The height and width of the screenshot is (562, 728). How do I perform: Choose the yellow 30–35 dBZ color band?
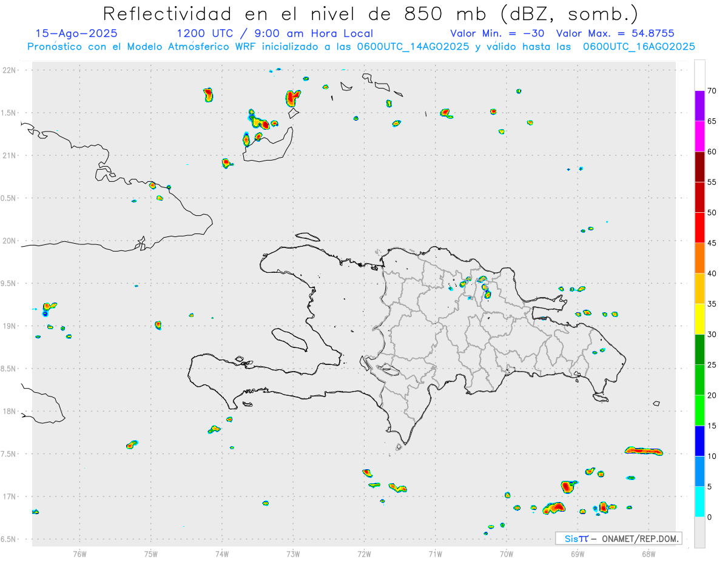[699, 319]
